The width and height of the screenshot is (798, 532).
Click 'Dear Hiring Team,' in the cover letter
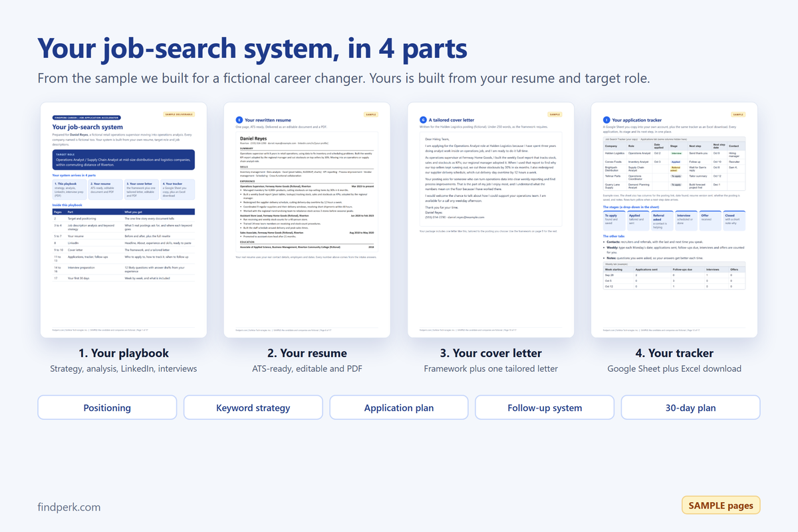(x=436, y=139)
